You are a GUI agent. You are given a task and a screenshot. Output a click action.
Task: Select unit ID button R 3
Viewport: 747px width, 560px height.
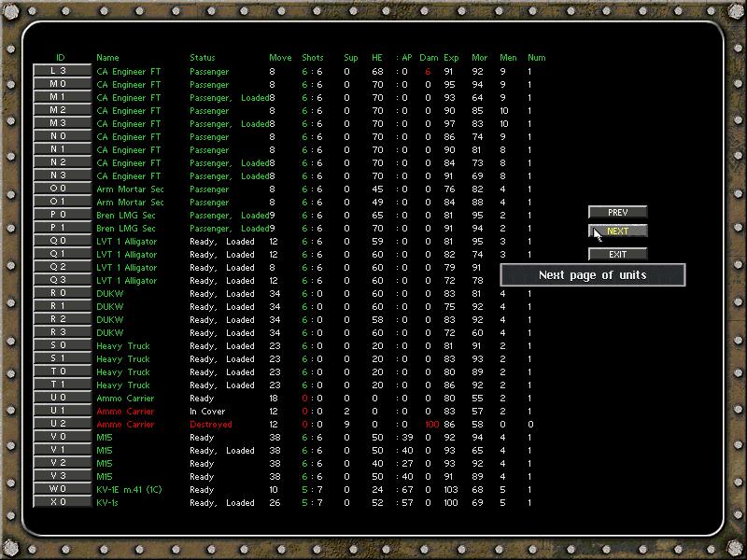click(62, 332)
